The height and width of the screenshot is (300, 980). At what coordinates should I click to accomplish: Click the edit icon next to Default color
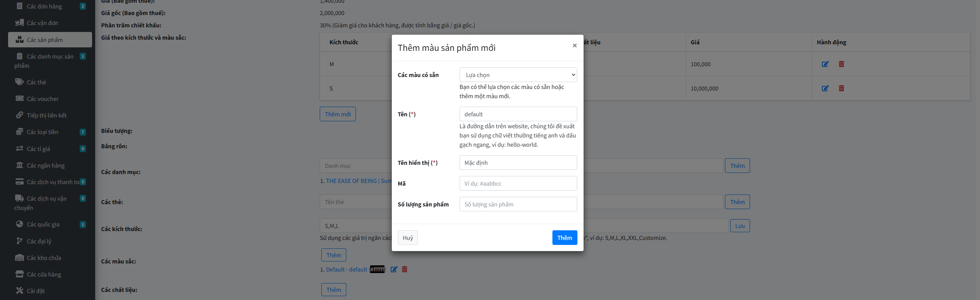[x=394, y=270]
